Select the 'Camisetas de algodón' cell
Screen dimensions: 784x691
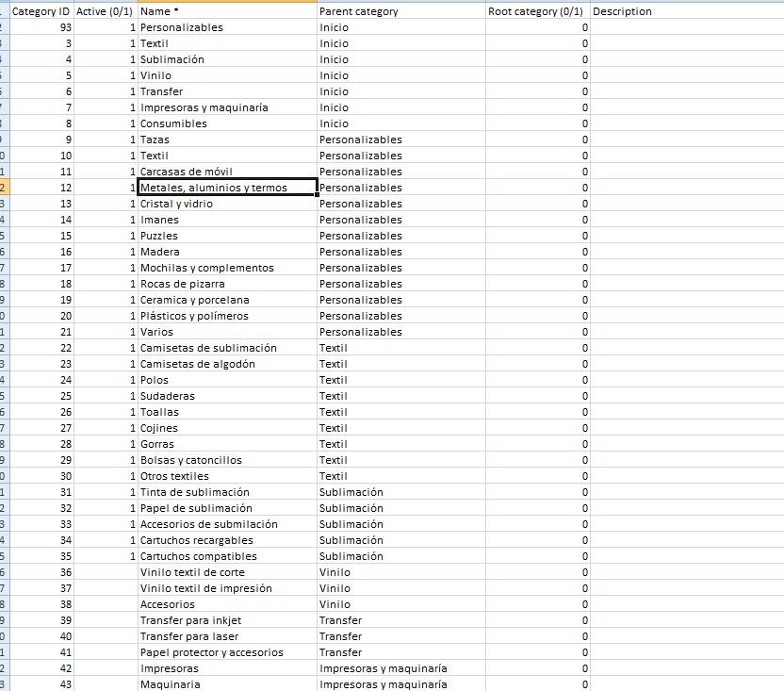(x=227, y=363)
